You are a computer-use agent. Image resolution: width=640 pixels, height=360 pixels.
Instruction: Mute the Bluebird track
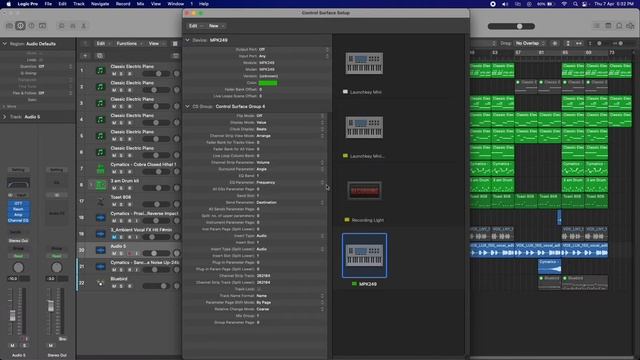[x=114, y=286]
